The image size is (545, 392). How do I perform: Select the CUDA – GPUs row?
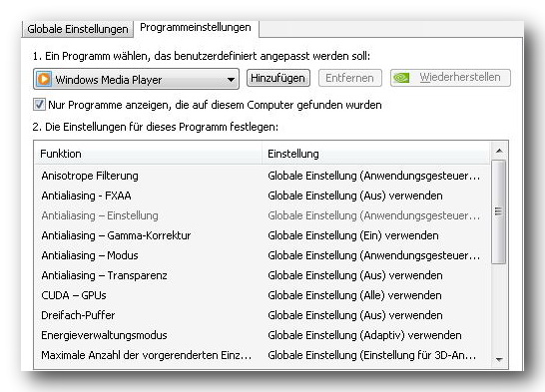coord(263,295)
